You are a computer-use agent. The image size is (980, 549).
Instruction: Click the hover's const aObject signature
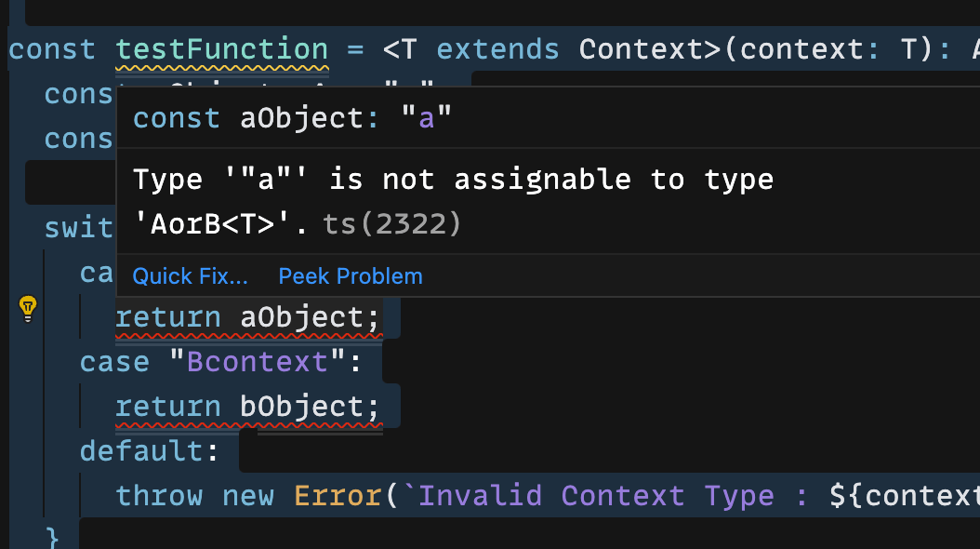[x=292, y=119]
